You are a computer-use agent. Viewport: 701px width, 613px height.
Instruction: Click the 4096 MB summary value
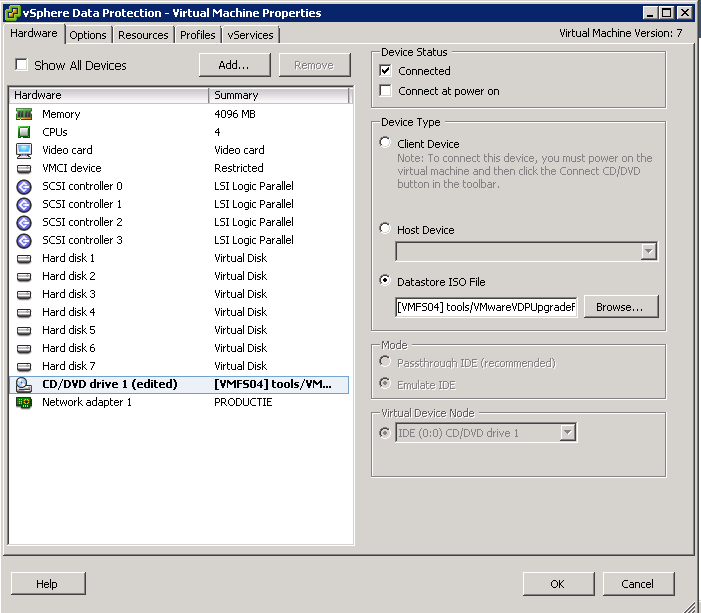click(235, 114)
